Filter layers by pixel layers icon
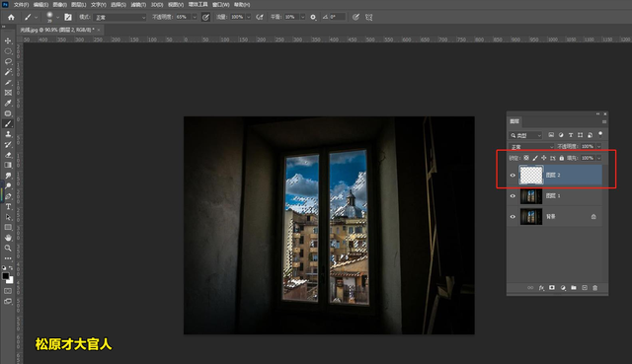 (x=551, y=135)
